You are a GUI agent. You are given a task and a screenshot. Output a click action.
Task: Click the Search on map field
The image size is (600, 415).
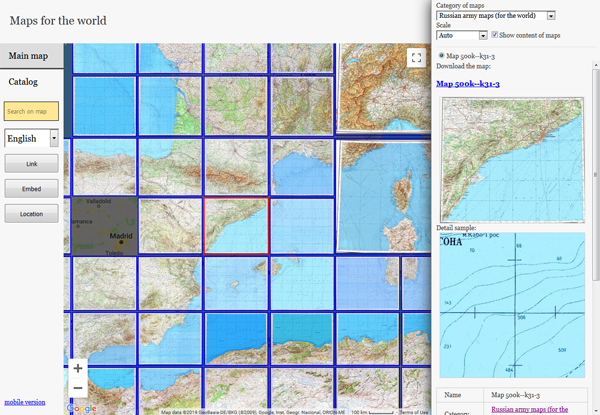coord(31,111)
